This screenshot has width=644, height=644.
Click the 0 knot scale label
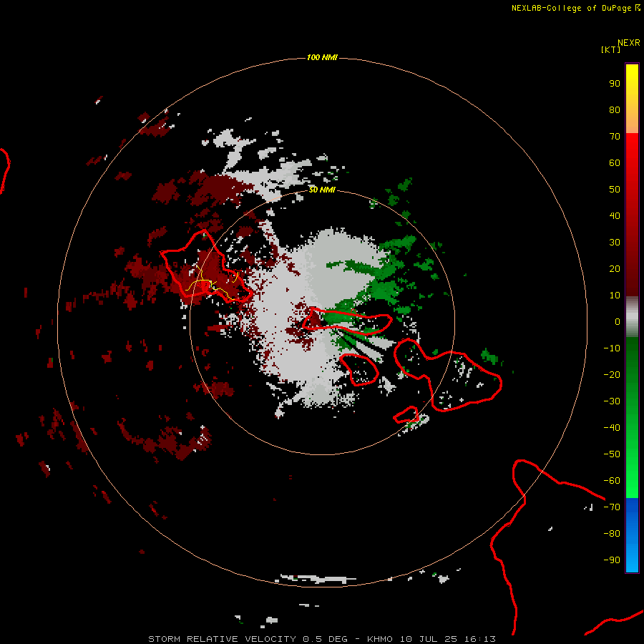click(618, 321)
